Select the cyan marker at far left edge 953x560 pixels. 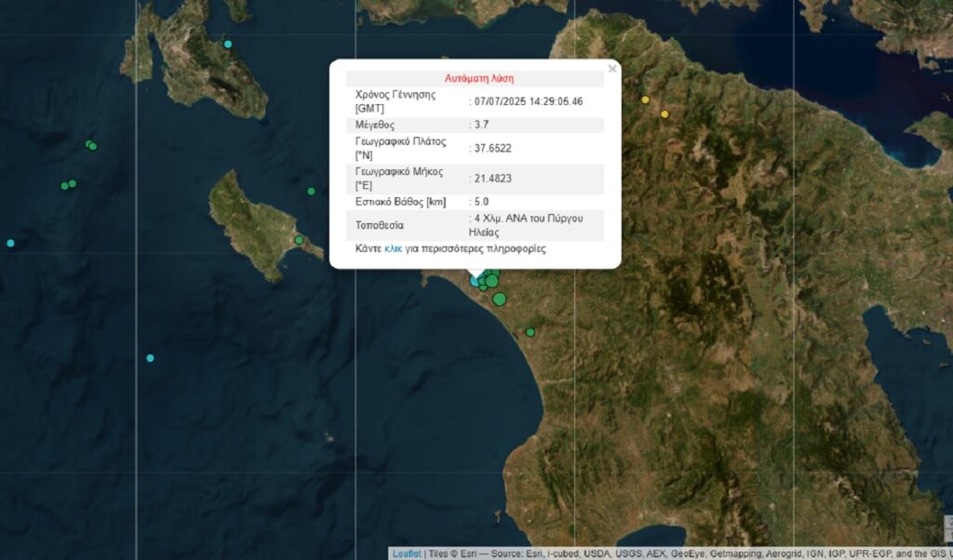[x=10, y=244]
